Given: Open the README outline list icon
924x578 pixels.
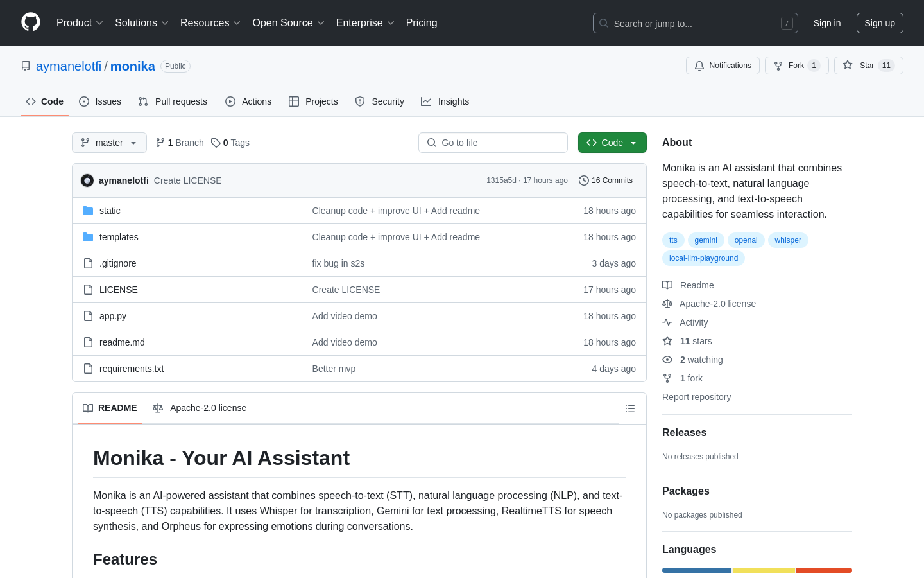Looking at the screenshot, I should pyautogui.click(x=630, y=408).
